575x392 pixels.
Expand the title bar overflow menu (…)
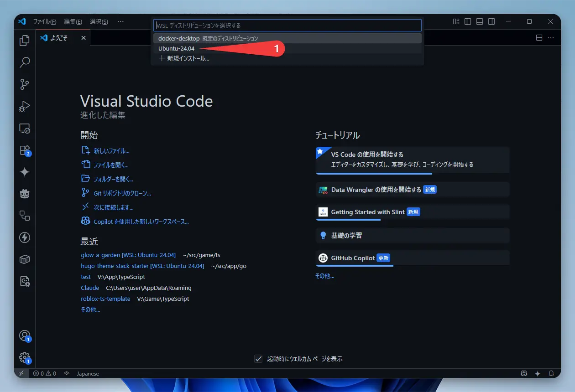(x=120, y=21)
